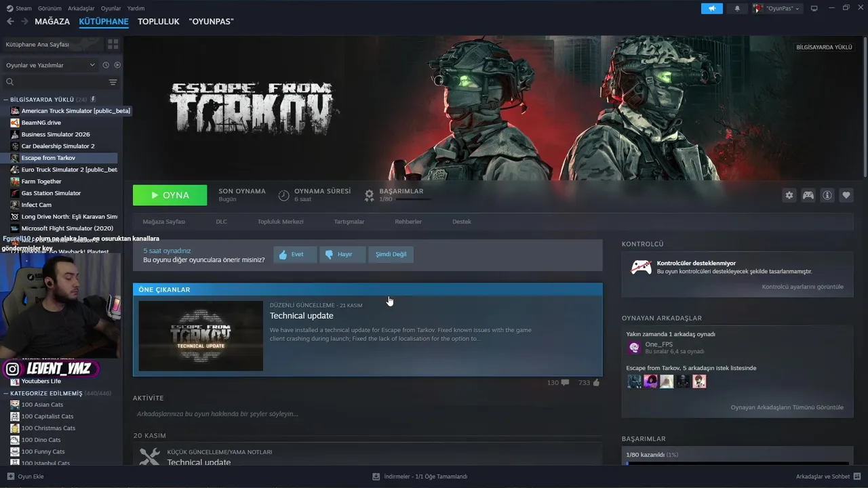Click the thumbs-up icon on the Technical update post
Viewport: 868px width, 488px height.
coord(596,383)
